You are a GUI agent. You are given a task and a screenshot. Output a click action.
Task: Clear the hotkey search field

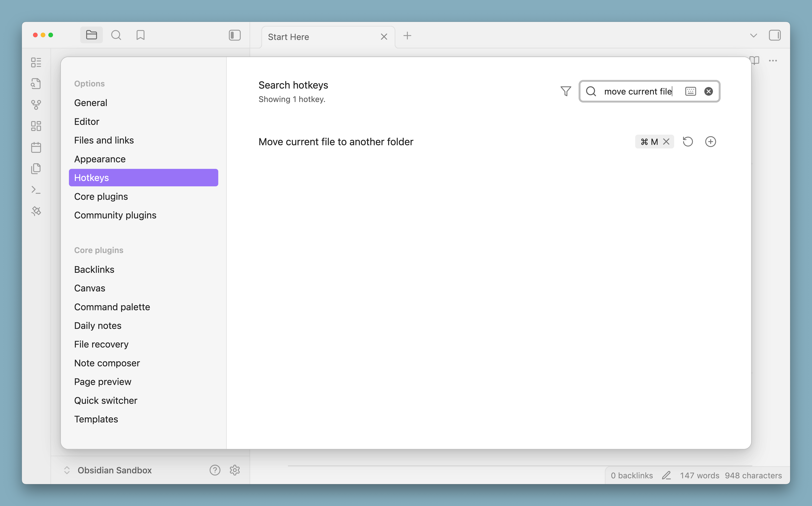[x=708, y=91]
